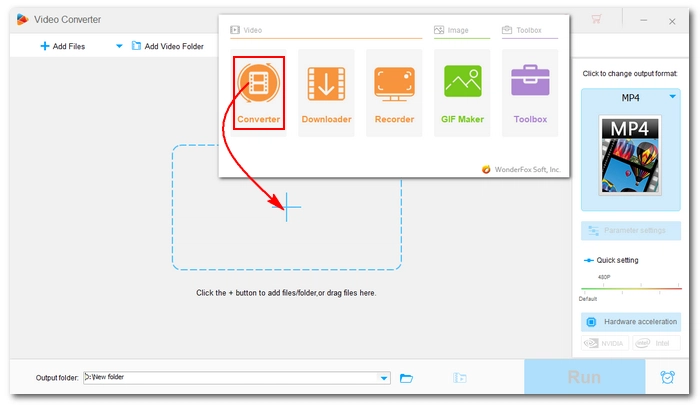
Task: Adjust the Quick setting quality slider
Action: [631, 289]
